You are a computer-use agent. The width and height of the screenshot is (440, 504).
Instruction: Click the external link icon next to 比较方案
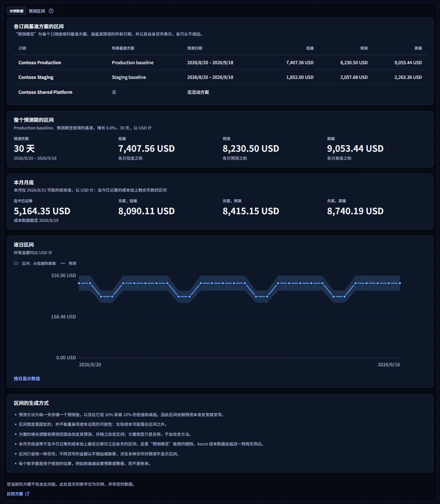point(27,494)
